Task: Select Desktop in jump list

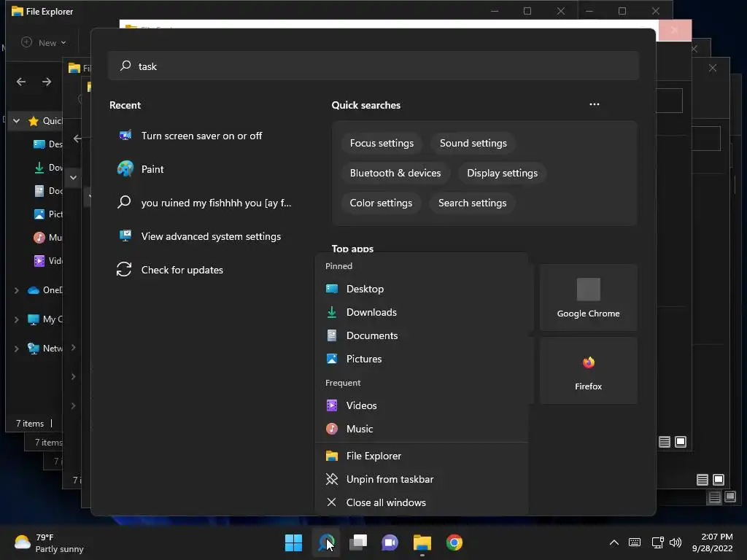Action: click(x=422, y=289)
